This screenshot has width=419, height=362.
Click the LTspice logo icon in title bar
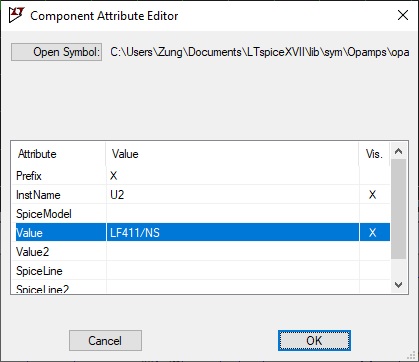coord(17,15)
